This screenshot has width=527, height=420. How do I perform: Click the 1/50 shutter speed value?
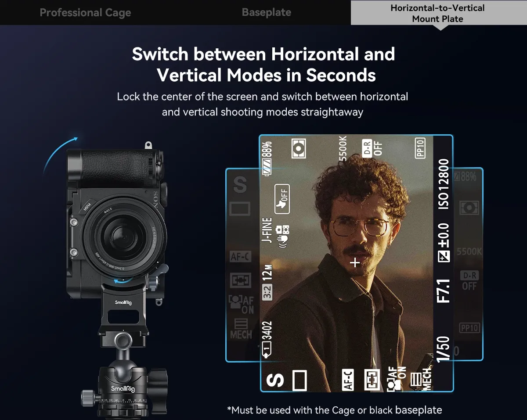point(444,349)
